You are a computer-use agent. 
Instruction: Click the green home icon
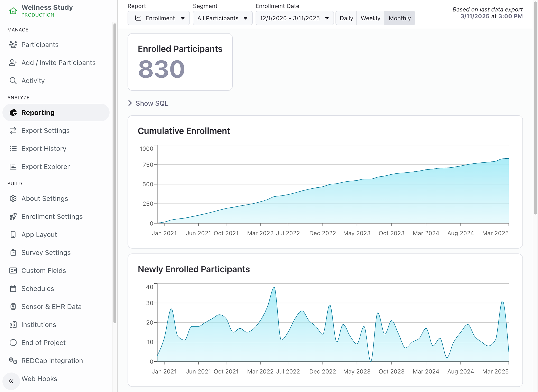13,11
